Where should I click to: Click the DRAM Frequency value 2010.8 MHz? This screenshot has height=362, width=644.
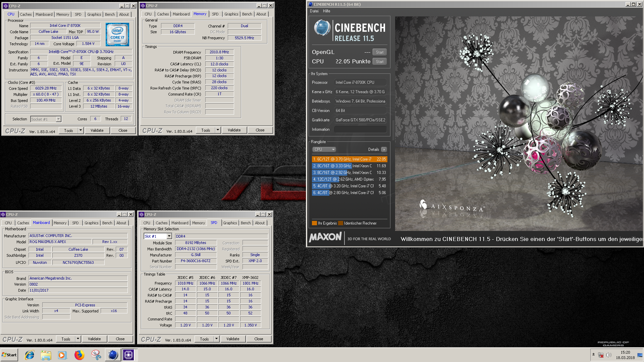[219, 52]
